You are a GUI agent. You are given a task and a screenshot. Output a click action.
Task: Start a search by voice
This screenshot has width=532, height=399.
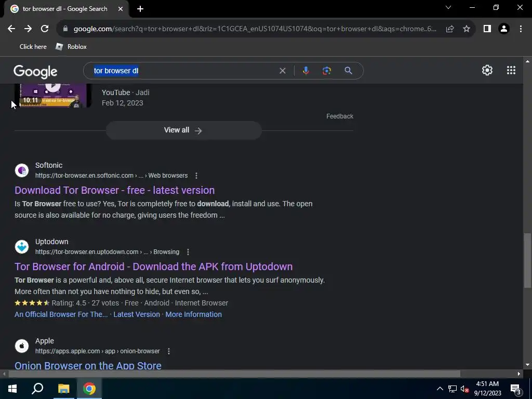pyautogui.click(x=305, y=71)
